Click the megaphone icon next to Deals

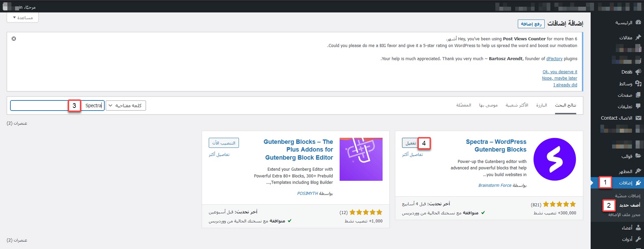(638, 72)
